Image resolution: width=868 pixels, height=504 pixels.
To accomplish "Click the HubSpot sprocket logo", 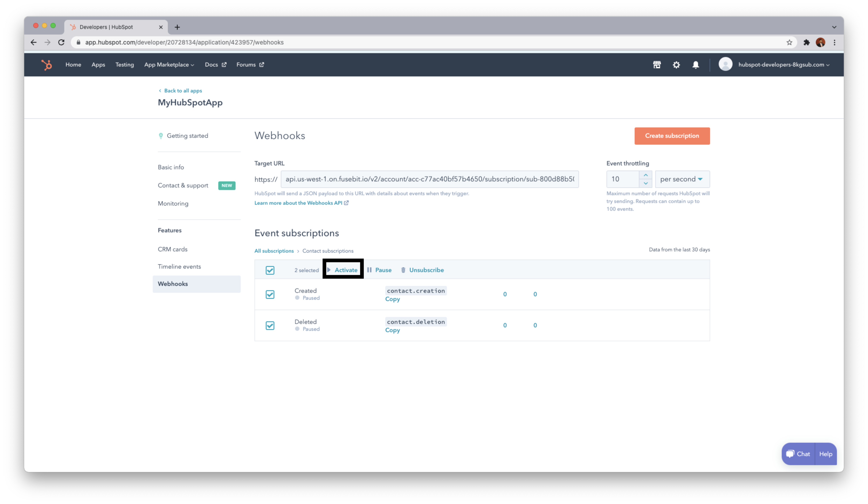I will tap(47, 65).
